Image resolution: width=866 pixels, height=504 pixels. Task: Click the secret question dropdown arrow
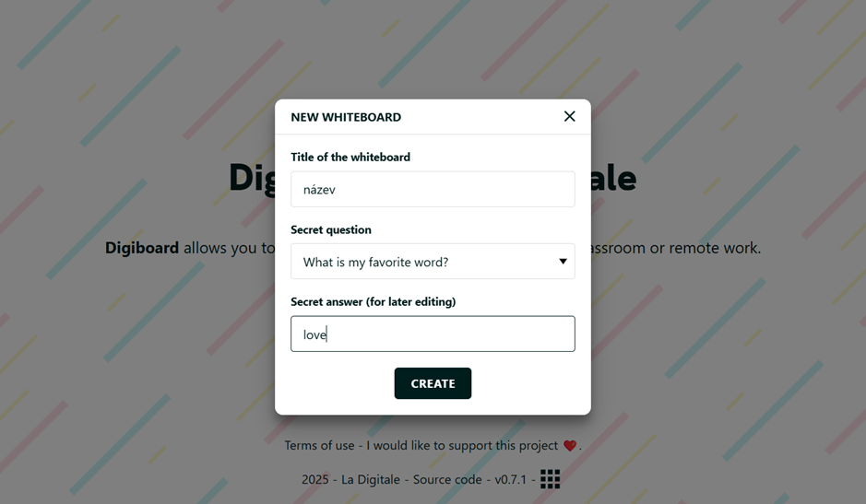click(563, 262)
